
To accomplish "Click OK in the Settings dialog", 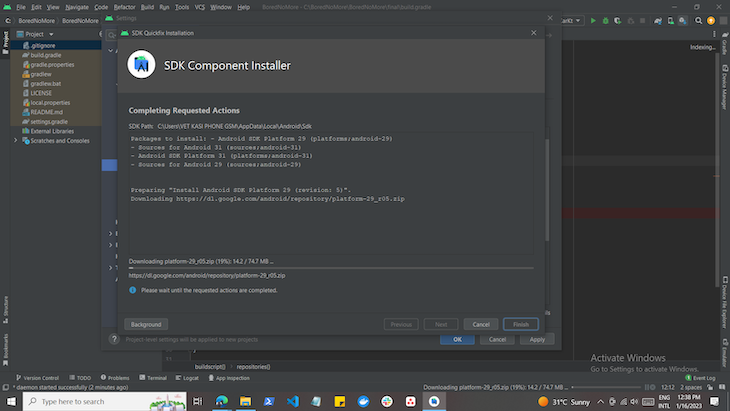I will click(x=457, y=339).
